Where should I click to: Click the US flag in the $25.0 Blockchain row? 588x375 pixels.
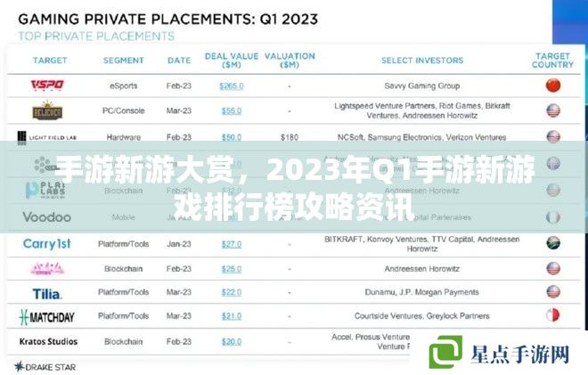553,268
